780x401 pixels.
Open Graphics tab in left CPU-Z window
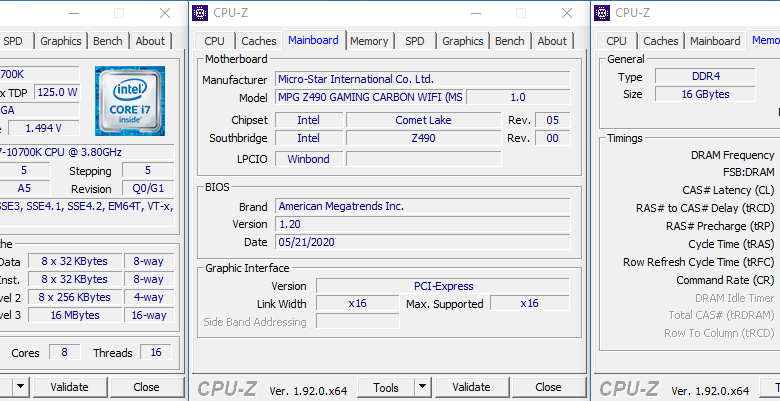click(x=61, y=41)
